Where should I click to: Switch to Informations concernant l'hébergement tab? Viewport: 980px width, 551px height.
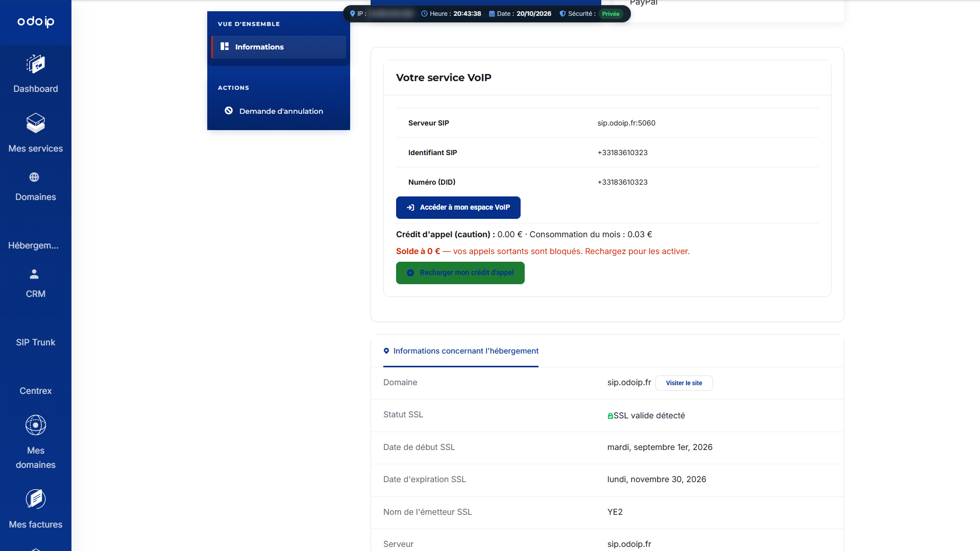click(x=461, y=351)
